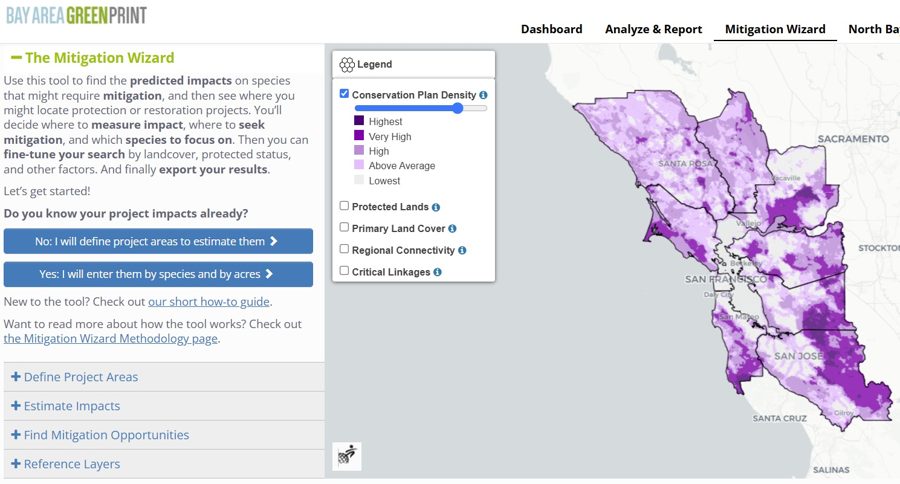View info about Regional Connectivity
The height and width of the screenshot is (484, 900).
pos(462,250)
